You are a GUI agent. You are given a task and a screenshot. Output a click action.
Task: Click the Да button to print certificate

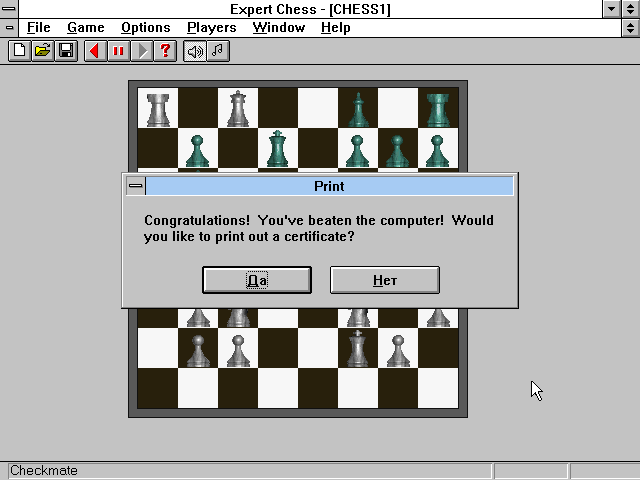pos(257,280)
